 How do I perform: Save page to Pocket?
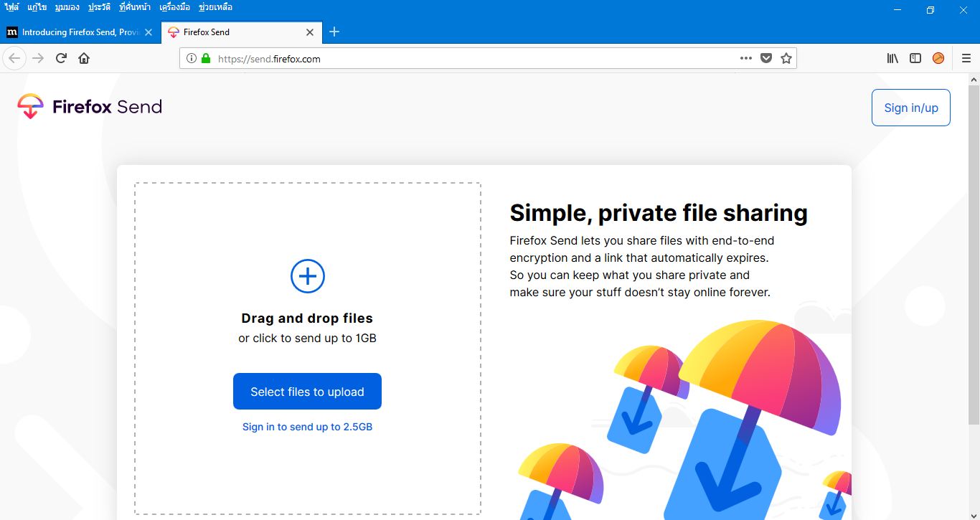(766, 58)
